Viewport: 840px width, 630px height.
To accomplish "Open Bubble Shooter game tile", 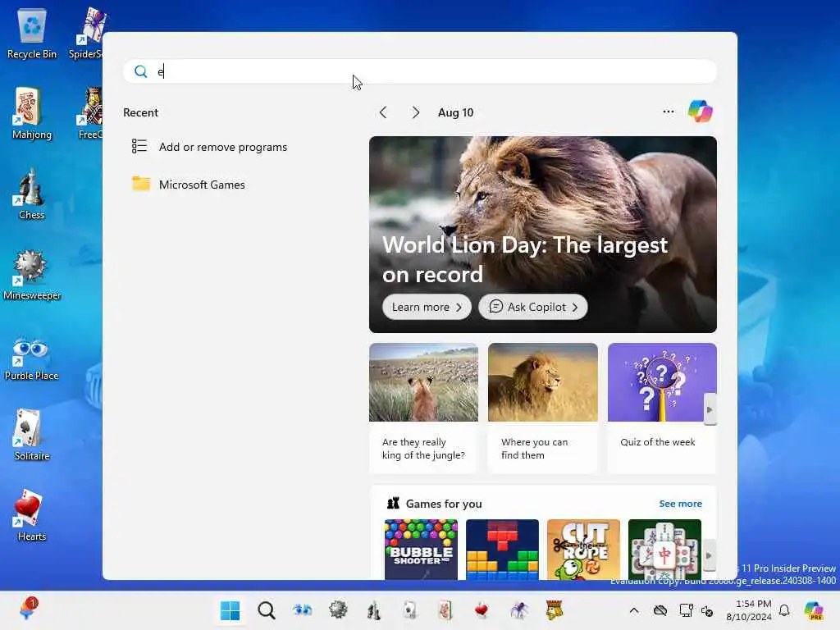I will coord(421,549).
